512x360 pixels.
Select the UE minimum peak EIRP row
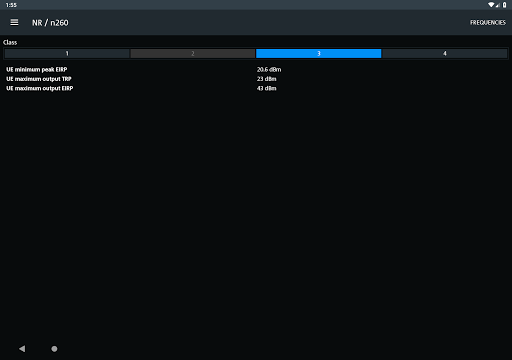pos(256,69)
